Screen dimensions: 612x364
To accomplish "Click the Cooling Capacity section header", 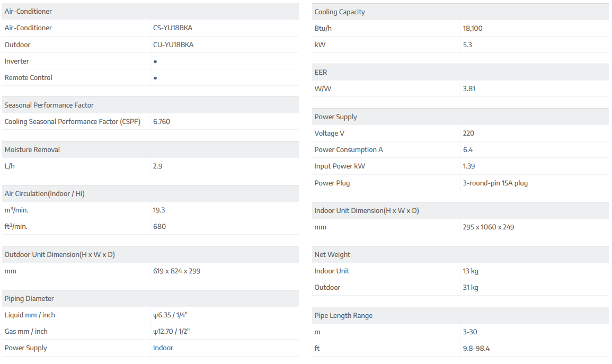I will pos(340,12).
